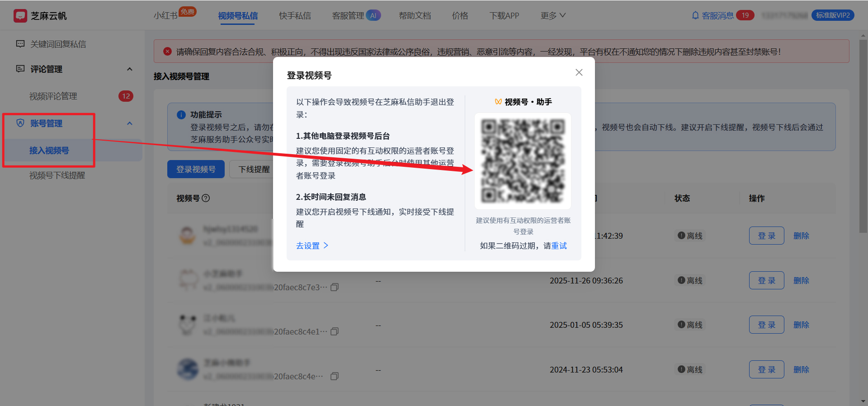Click the 免费 badge on 小红书
The width and height of the screenshot is (868, 406).
point(188,11)
